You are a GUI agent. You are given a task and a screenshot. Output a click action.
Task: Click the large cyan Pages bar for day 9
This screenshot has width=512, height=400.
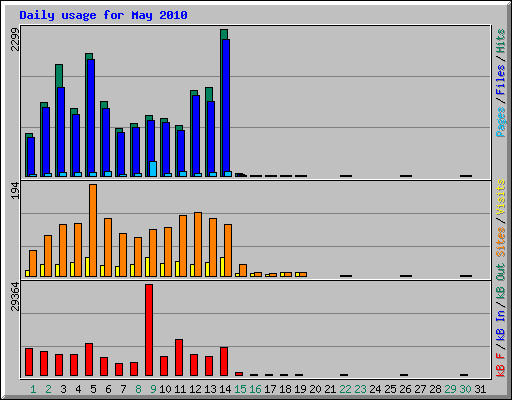pyautogui.click(x=153, y=169)
